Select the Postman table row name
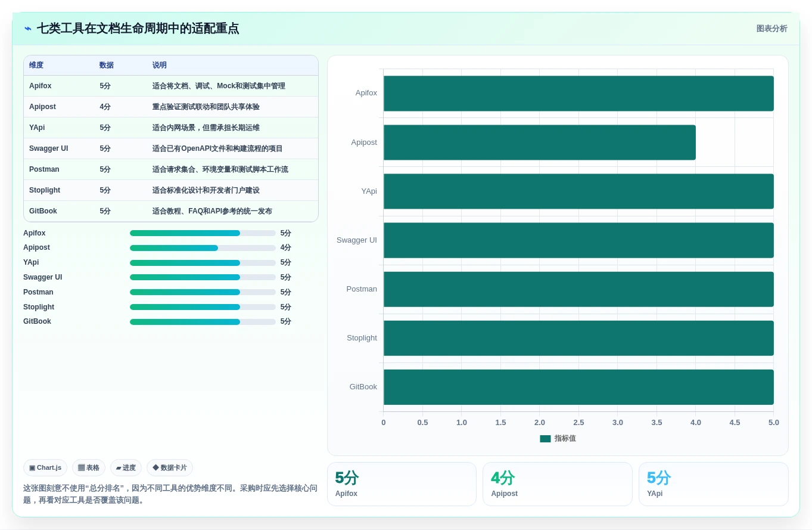Viewport: 812px width, 530px height. (x=44, y=169)
